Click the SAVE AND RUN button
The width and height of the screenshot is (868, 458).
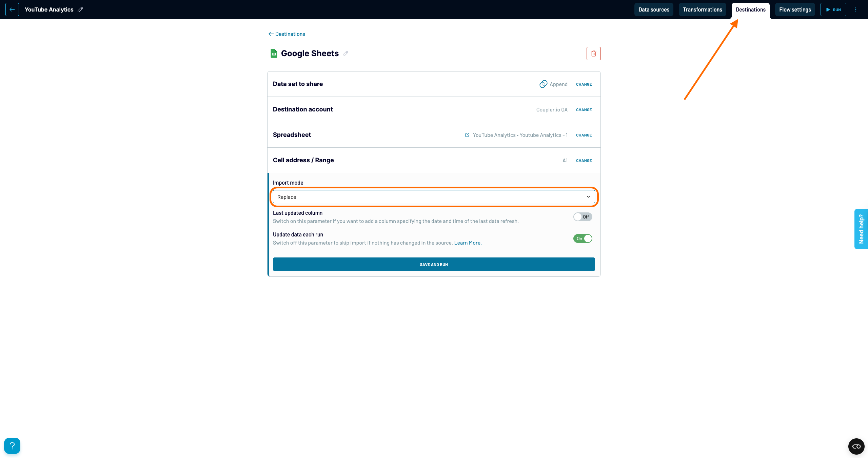coord(434,264)
